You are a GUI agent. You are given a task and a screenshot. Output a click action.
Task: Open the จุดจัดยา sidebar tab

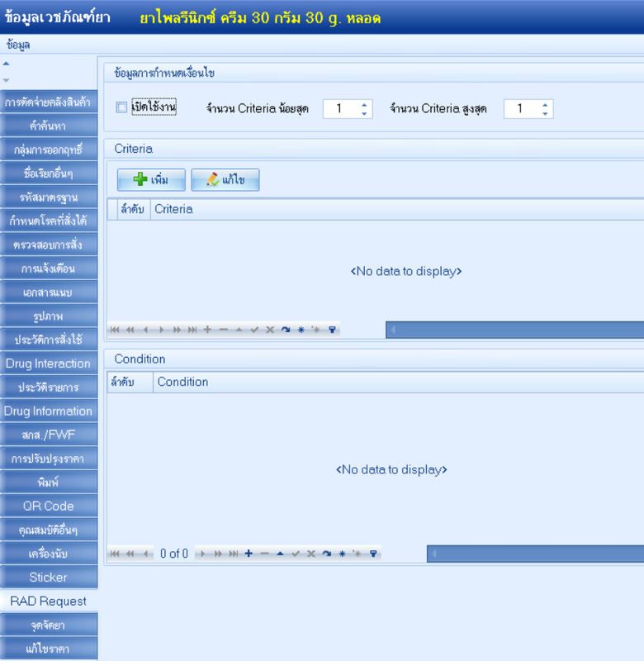(x=49, y=625)
